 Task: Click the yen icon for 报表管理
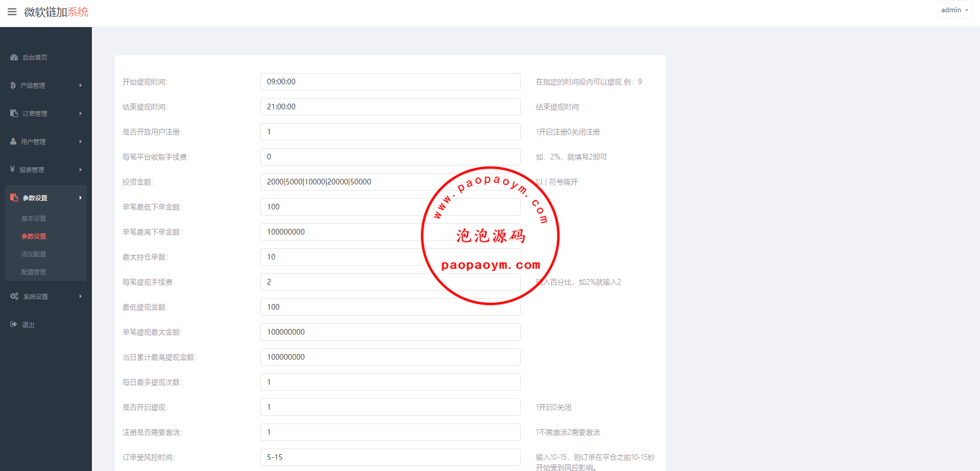point(13,170)
